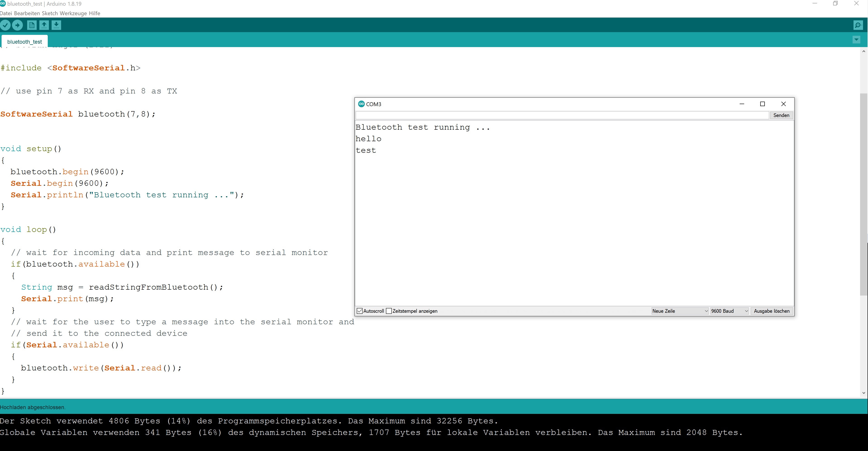Screen dimensions: 868x451
Task: Verify the sketch with the checkmark icon
Action: click(x=5, y=25)
